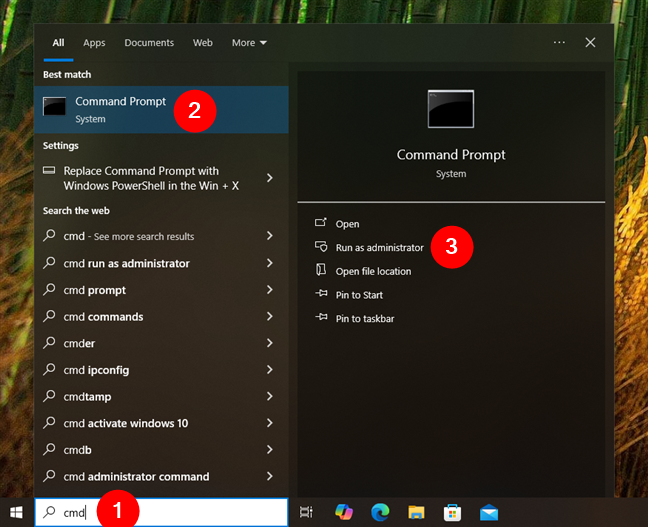This screenshot has height=527, width=648.
Task: Select the Command Prompt best match result
Action: [161, 110]
